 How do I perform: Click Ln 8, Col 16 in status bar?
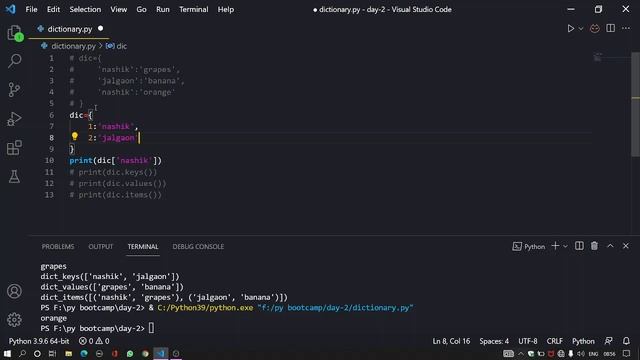451,341
